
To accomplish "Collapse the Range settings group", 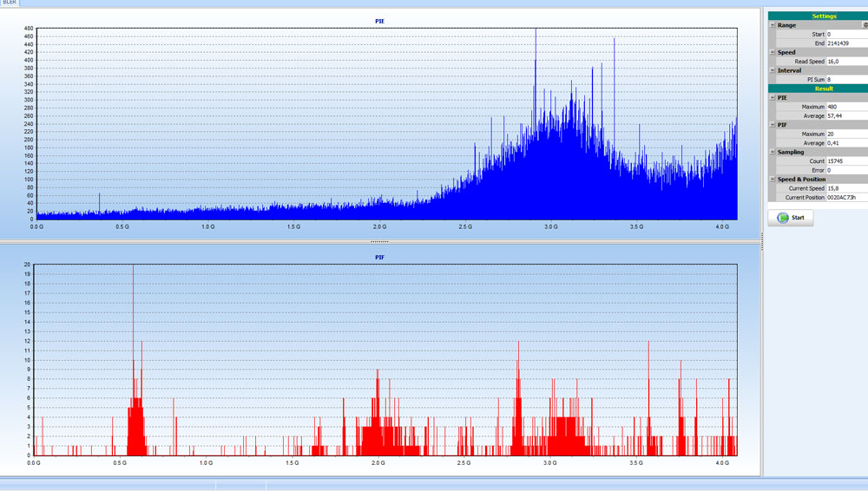I will coord(773,25).
